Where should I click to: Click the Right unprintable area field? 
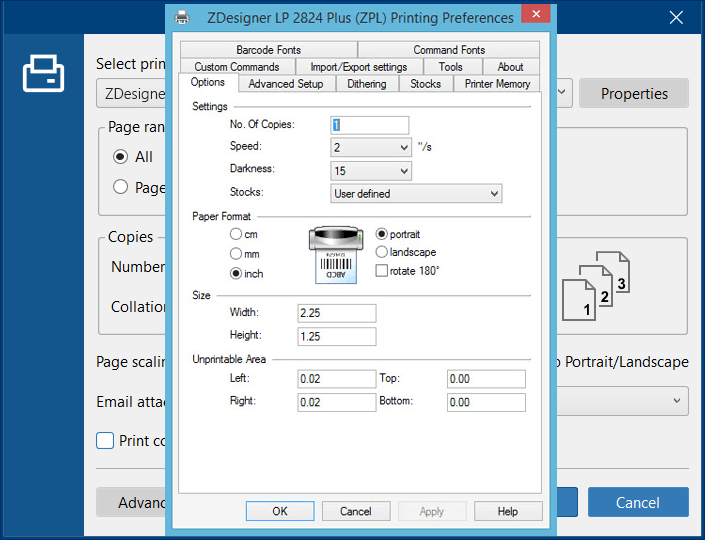337,402
